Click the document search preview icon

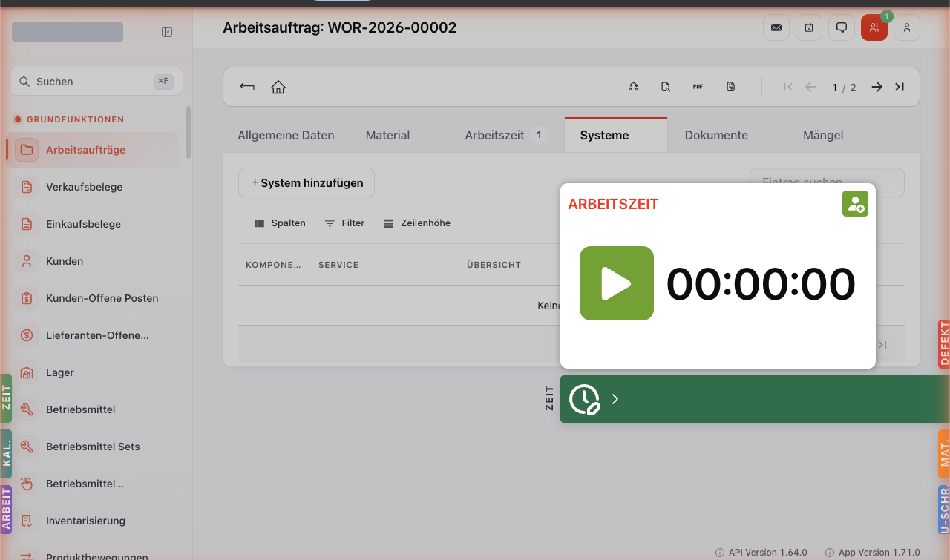(x=666, y=87)
